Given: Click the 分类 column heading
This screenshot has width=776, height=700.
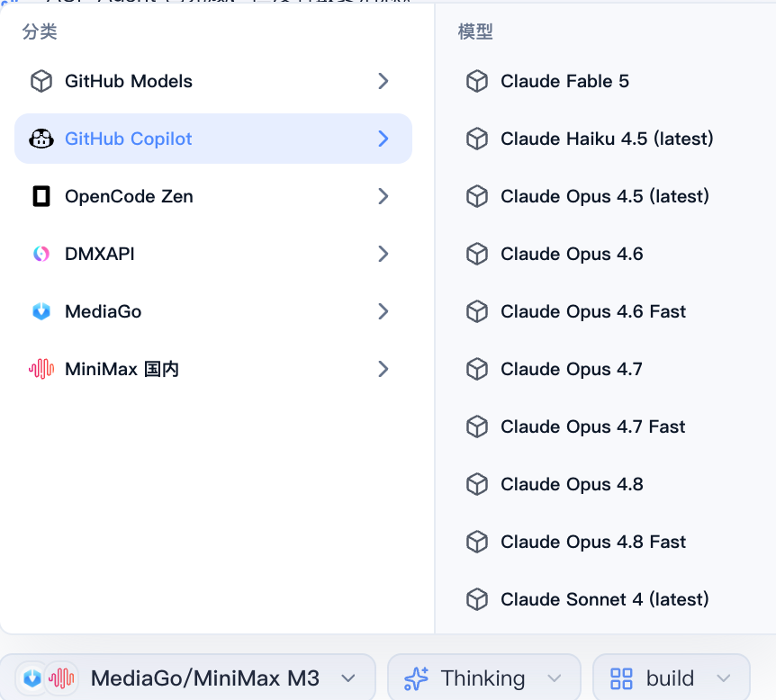Looking at the screenshot, I should pyautogui.click(x=40, y=31).
